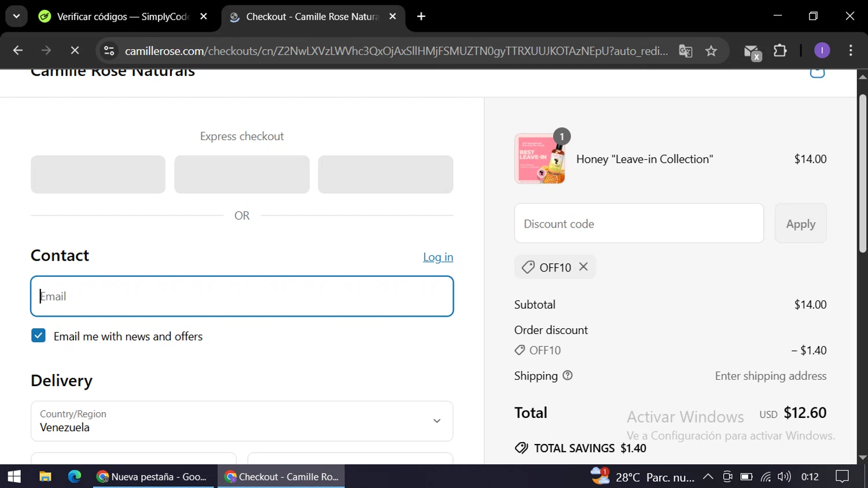Close the Verificar códigos SimplyCodes tab

pyautogui.click(x=204, y=16)
